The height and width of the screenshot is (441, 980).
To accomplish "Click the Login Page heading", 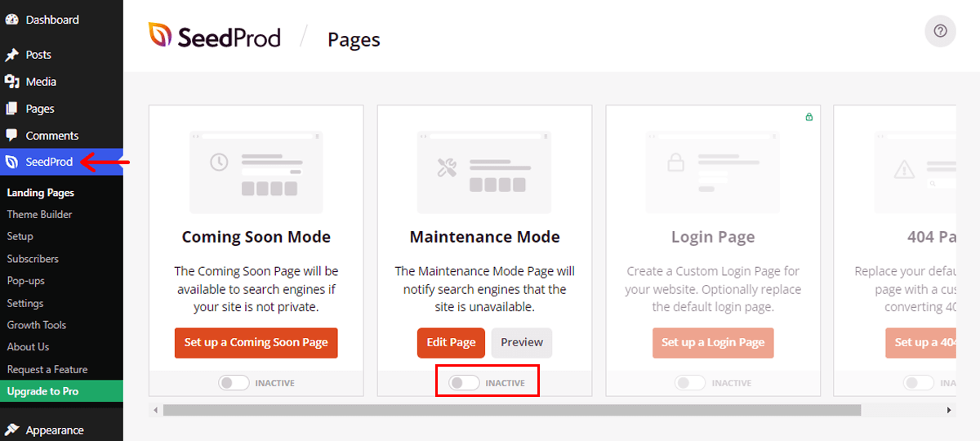I will (713, 237).
